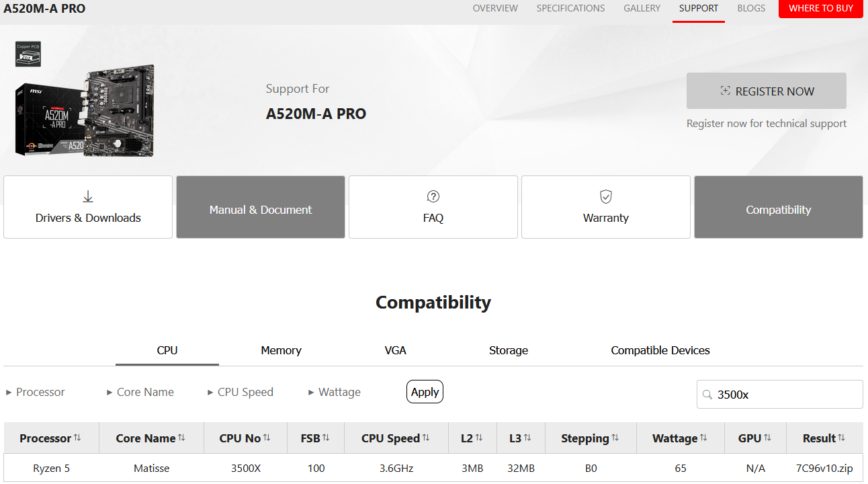Click the Register Now scan icon
This screenshot has height=484, width=868.
[x=725, y=91]
